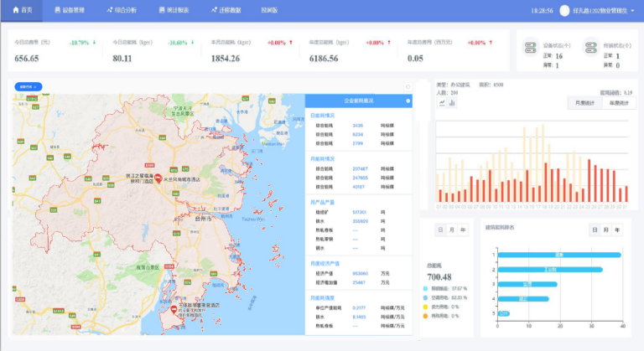The width and height of the screenshot is (644, 351).
Task: Click the green down arrow beside -10.79%
Action: pyautogui.click(x=94, y=42)
